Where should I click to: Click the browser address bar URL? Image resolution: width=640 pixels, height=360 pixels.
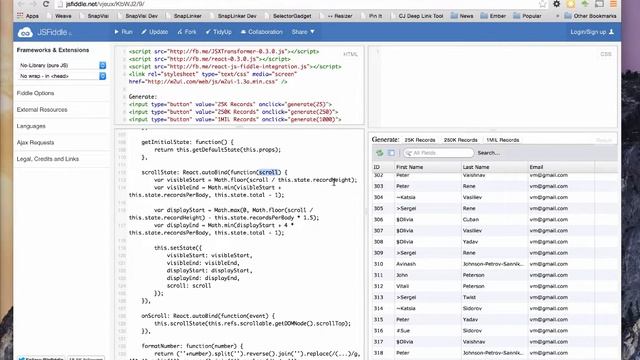[105, 4]
